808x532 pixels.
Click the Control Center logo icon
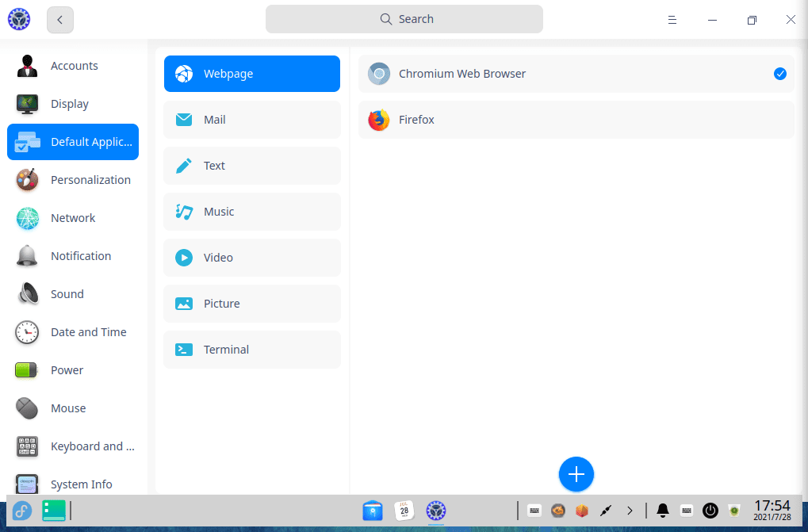coord(19,20)
